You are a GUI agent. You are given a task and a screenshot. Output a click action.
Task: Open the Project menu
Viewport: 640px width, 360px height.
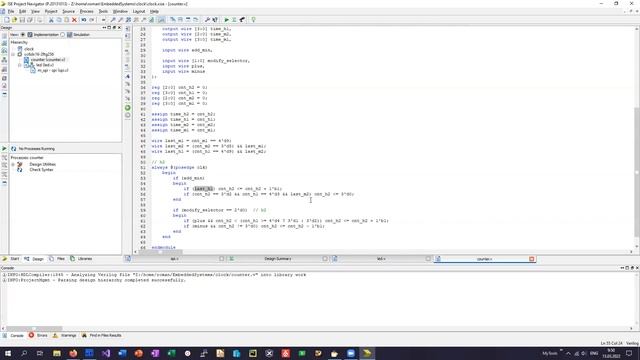pyautogui.click(x=51, y=11)
